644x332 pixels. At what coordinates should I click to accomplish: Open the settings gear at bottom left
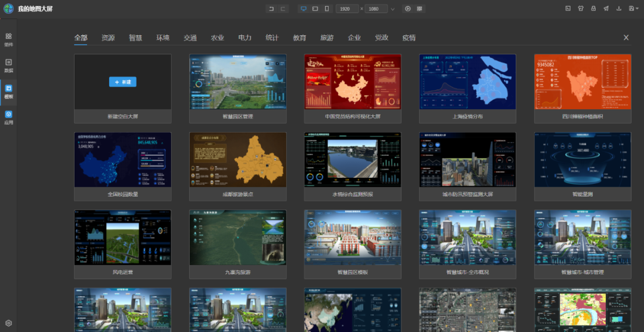tap(8, 323)
